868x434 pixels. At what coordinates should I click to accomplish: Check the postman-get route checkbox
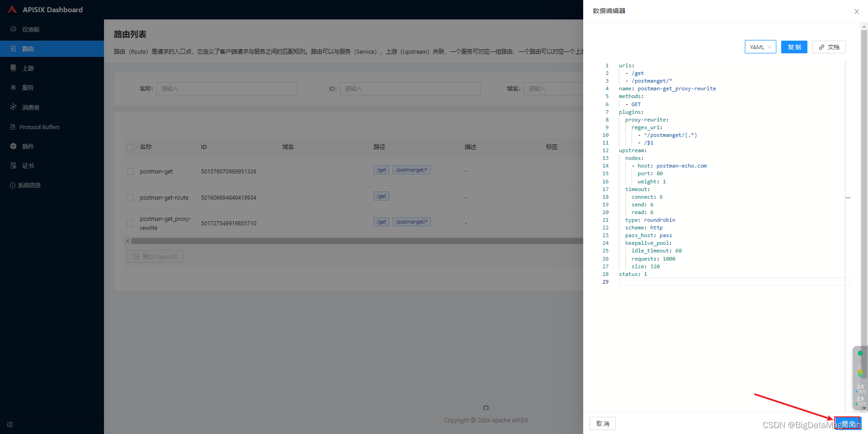[x=130, y=171]
